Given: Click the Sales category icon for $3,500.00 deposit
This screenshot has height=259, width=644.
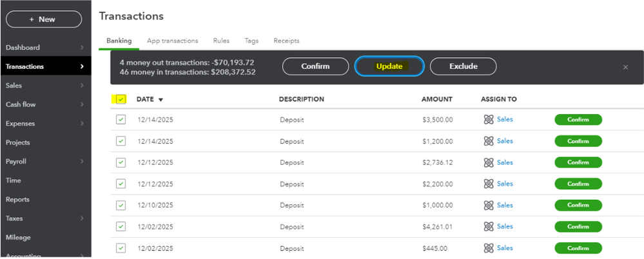Looking at the screenshot, I should point(489,119).
